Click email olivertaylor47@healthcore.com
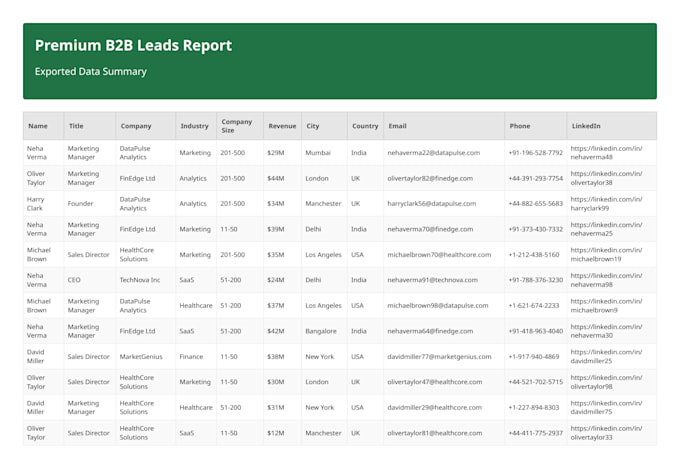680x459 pixels. (435, 382)
